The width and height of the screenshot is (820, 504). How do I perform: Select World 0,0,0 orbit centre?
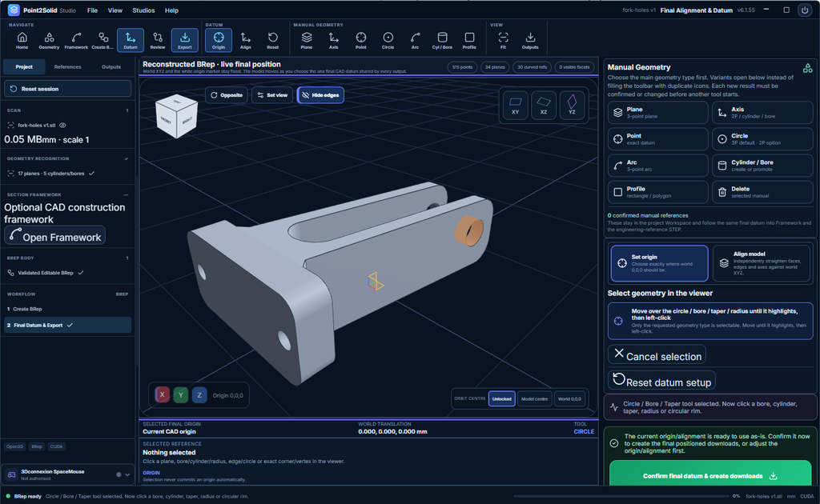(x=569, y=399)
